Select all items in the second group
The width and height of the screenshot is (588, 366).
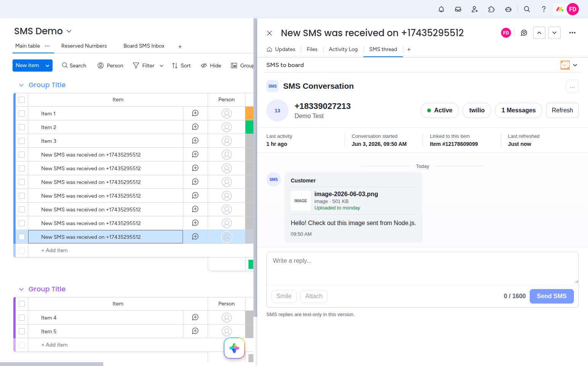22,304
